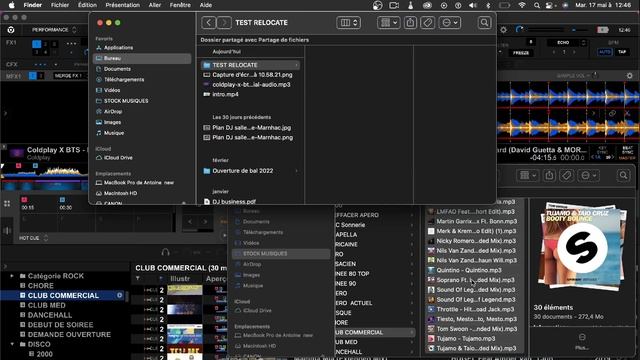
Task: Toggle MASTER on right deck
Action: (627, 158)
